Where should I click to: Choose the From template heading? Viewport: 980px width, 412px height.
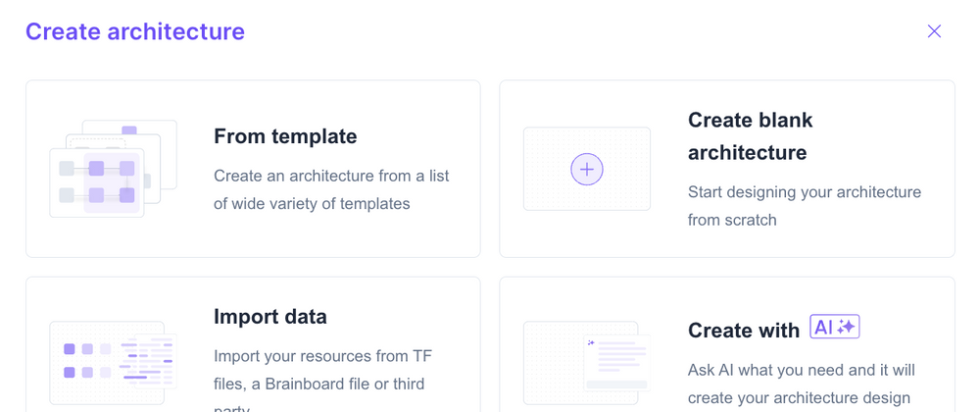(x=285, y=136)
